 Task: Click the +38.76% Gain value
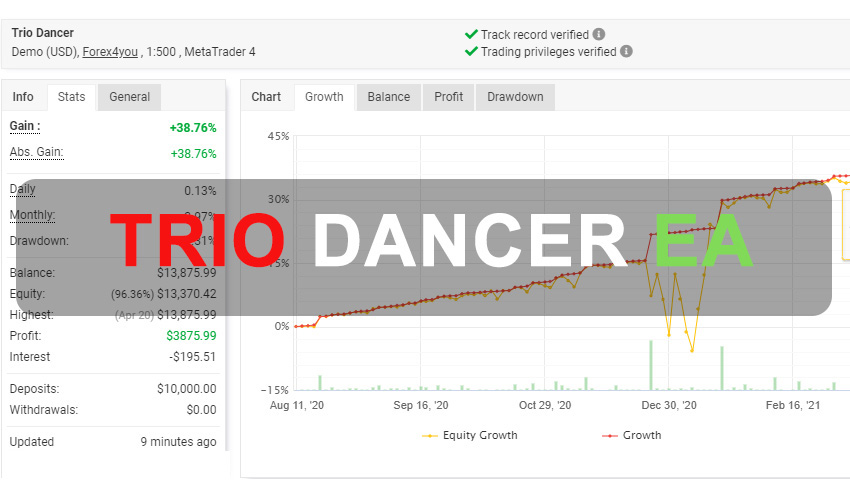193,128
